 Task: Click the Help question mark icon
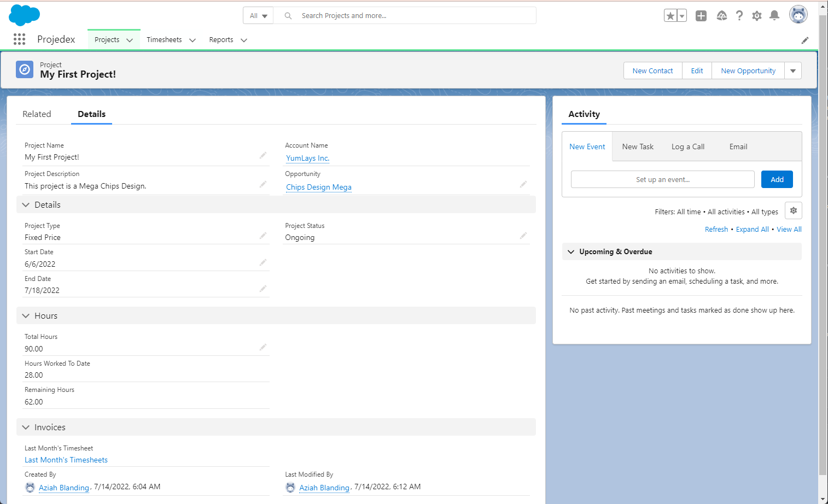pos(739,15)
